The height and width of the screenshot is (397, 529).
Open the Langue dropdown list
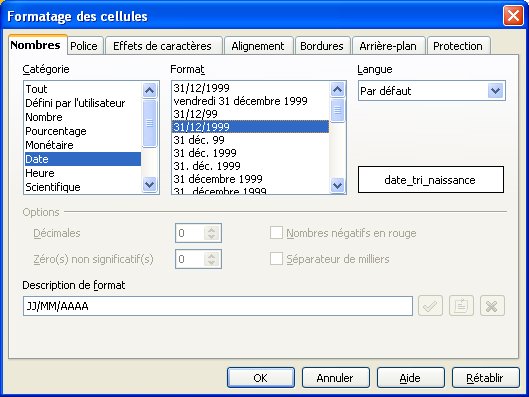click(495, 91)
